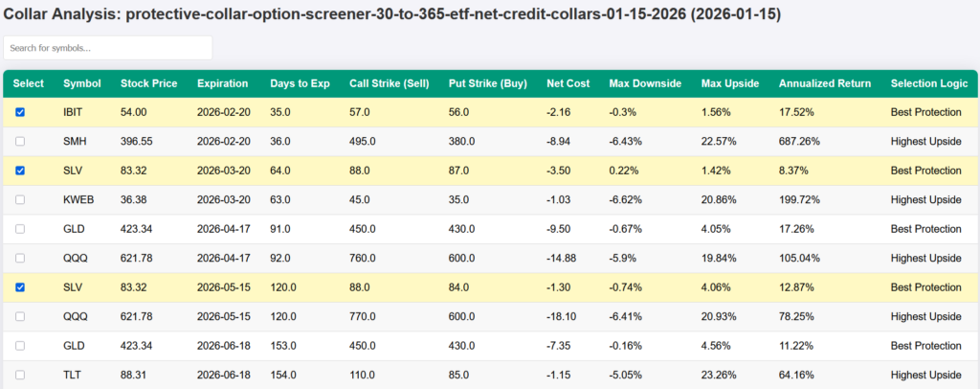Image resolution: width=980 pixels, height=389 pixels.
Task: Sort by the Symbol column header
Action: coord(82,83)
